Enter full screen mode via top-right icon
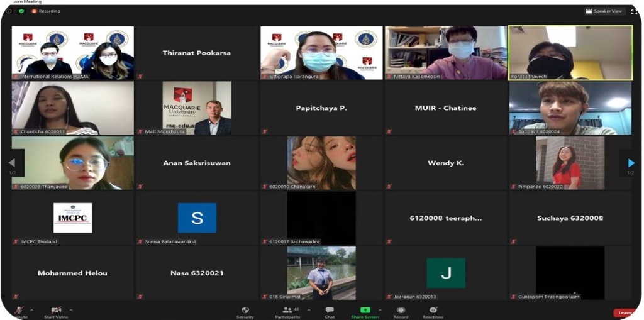644x320 pixels. [633, 11]
